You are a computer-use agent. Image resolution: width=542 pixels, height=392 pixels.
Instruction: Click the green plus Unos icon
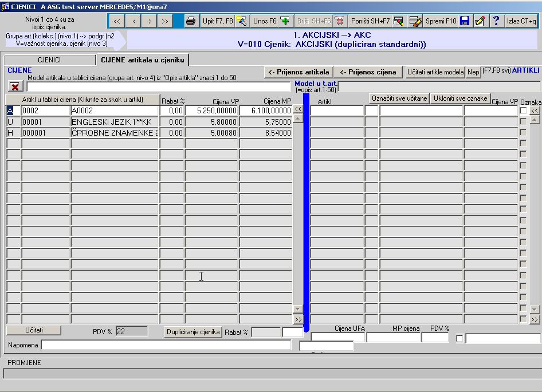285,21
